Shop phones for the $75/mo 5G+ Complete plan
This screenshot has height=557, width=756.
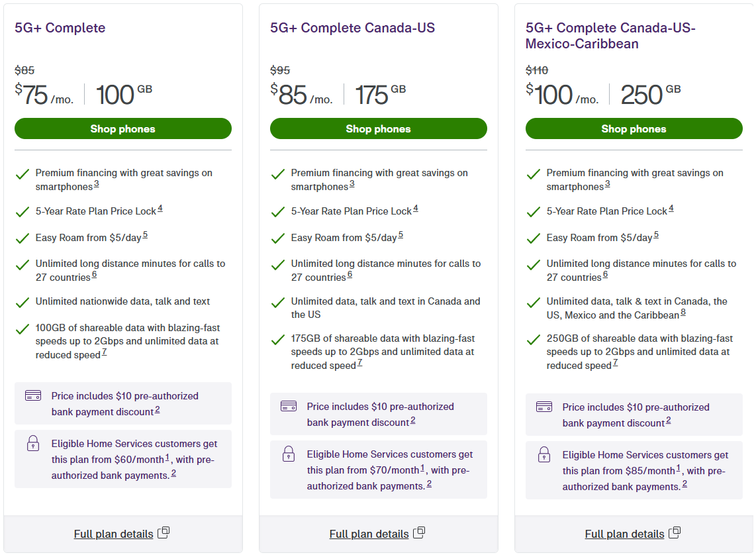[123, 128]
